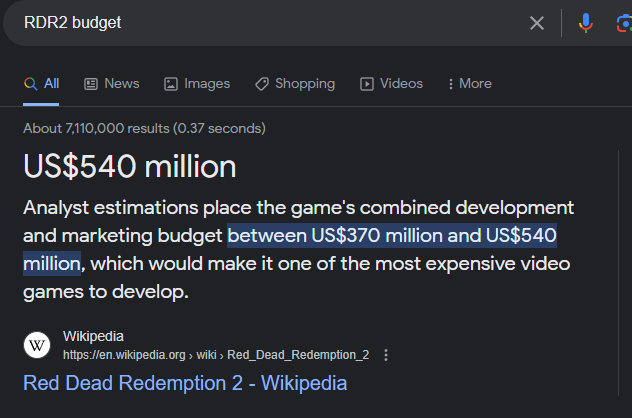
Task: Open the Videos results tab
Action: [401, 84]
